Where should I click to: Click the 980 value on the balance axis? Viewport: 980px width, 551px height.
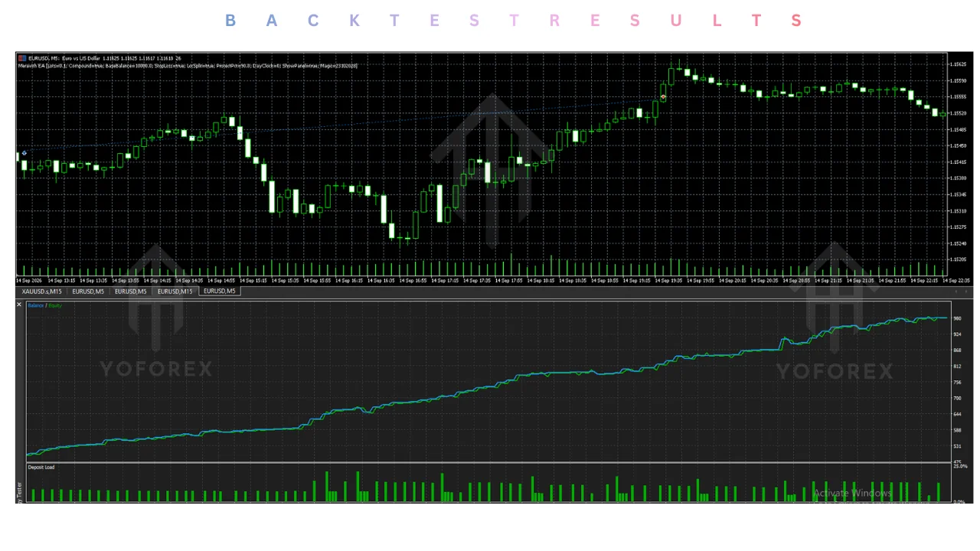pyautogui.click(x=957, y=318)
